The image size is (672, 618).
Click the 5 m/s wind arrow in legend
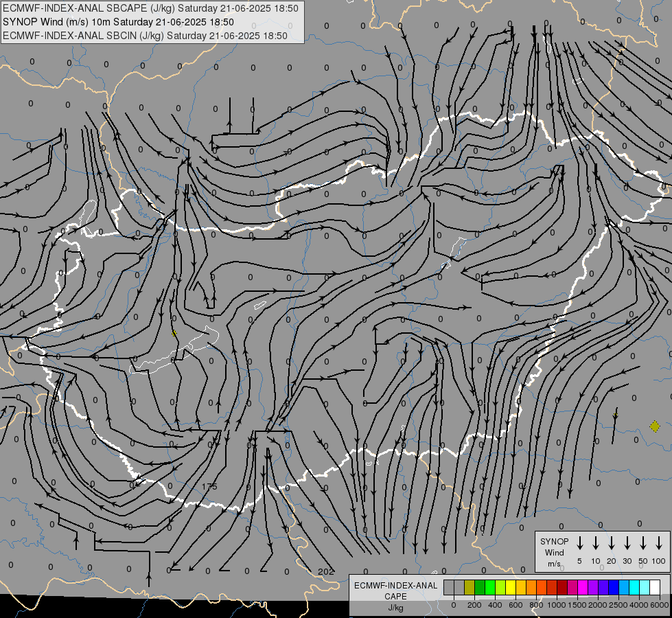[580, 543]
